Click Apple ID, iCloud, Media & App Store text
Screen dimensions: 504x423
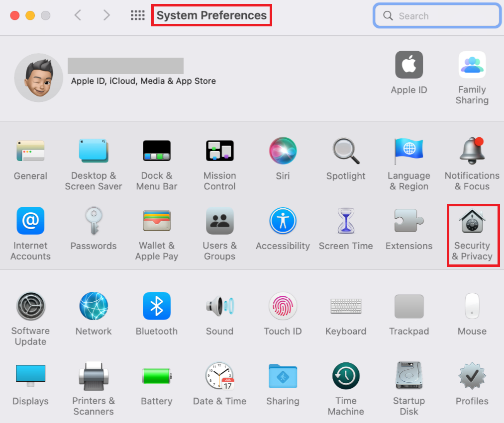pos(143,81)
